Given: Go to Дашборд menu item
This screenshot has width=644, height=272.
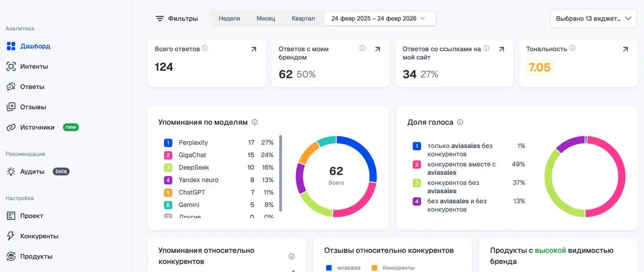Looking at the screenshot, I should click(35, 46).
